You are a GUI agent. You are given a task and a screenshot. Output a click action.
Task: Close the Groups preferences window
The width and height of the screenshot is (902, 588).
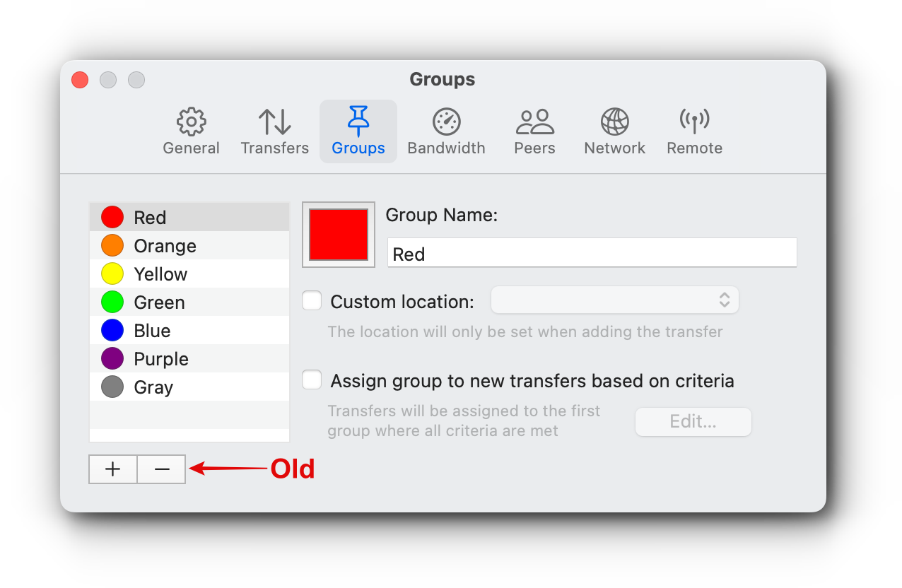[x=80, y=80]
